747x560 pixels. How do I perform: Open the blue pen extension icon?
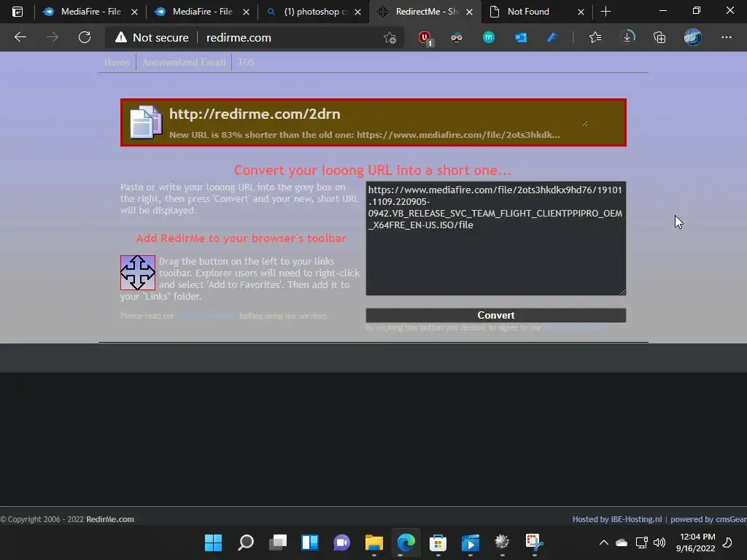coord(552,38)
